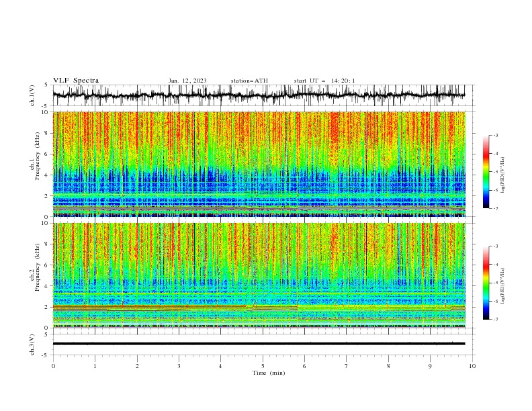Click the '-3' value on ch.1 colorbar
The image size is (532, 411).
(495, 135)
